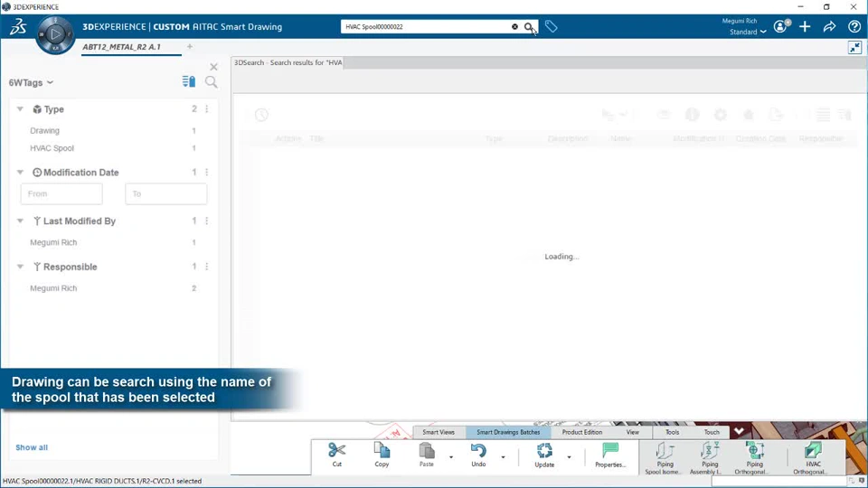
Task: Open the Help question mark icon
Action: pyautogui.click(x=854, y=26)
